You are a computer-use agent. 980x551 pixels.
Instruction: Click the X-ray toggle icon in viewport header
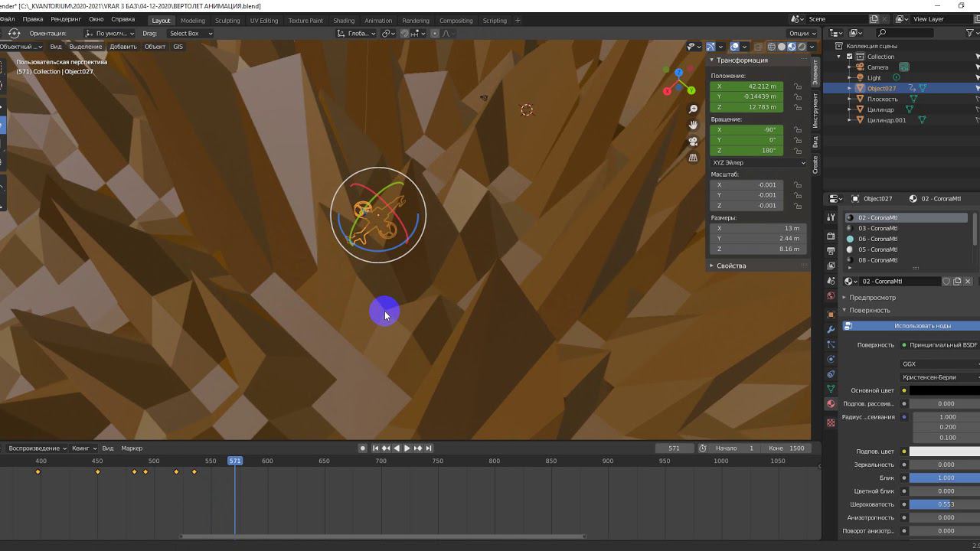click(x=758, y=47)
